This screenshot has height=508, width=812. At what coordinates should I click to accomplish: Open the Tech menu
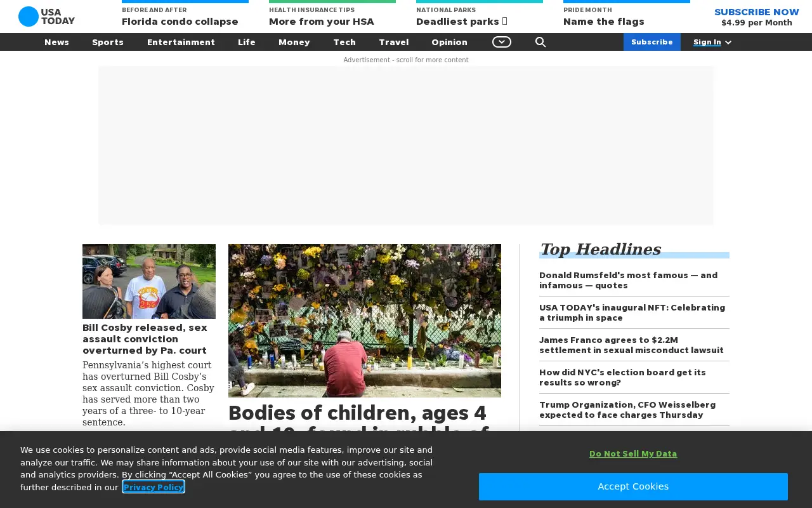(344, 42)
